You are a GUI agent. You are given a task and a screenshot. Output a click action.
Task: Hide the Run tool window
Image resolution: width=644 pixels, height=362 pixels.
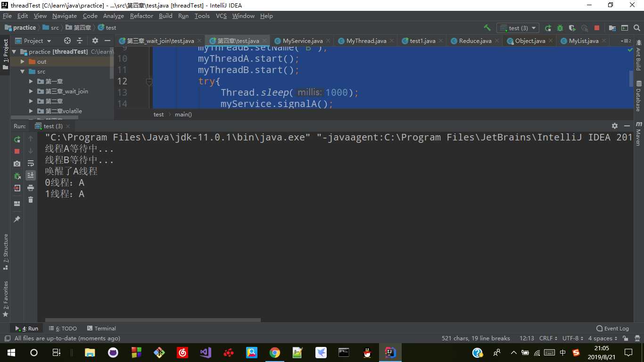(627, 126)
